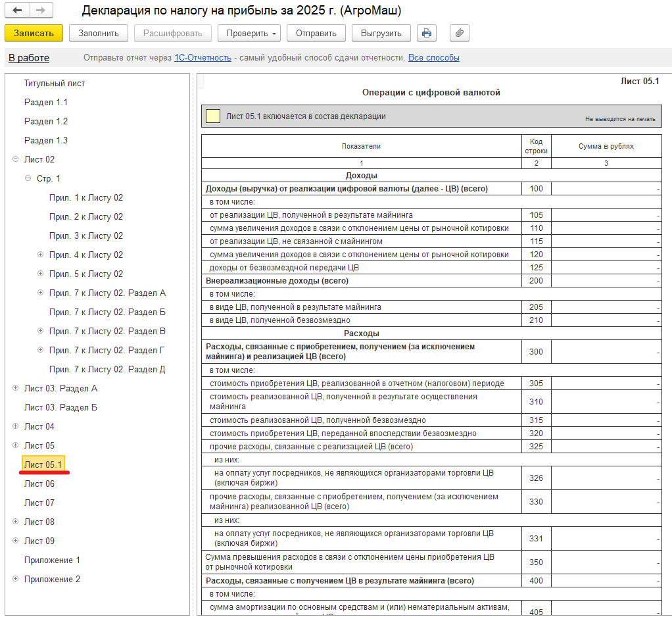The height and width of the screenshot is (619, 672).
Task: Collapse the Лист 02 tree node
Action: pyautogui.click(x=15, y=159)
